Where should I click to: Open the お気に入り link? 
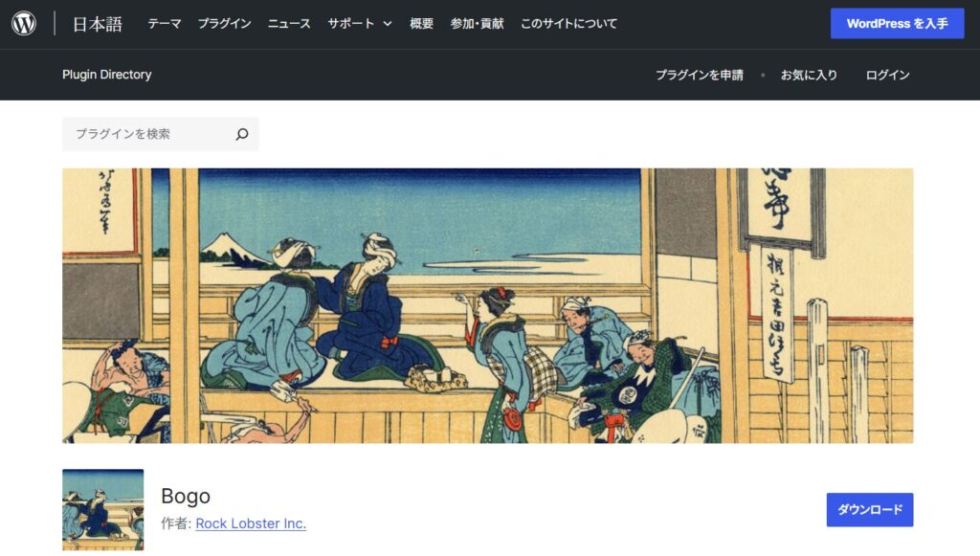click(x=809, y=75)
